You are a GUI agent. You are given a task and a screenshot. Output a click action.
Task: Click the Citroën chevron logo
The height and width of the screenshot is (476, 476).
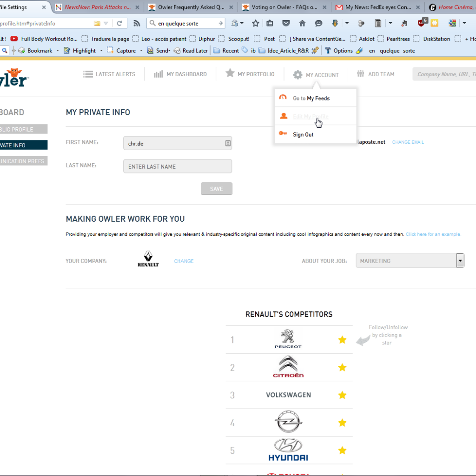[288, 367]
